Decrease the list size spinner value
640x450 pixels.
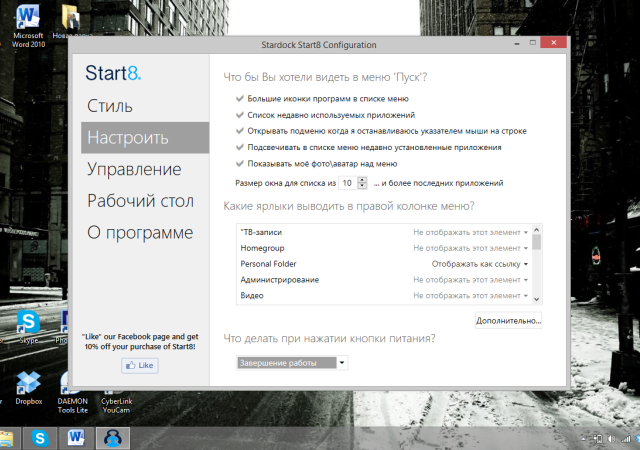click(x=362, y=186)
